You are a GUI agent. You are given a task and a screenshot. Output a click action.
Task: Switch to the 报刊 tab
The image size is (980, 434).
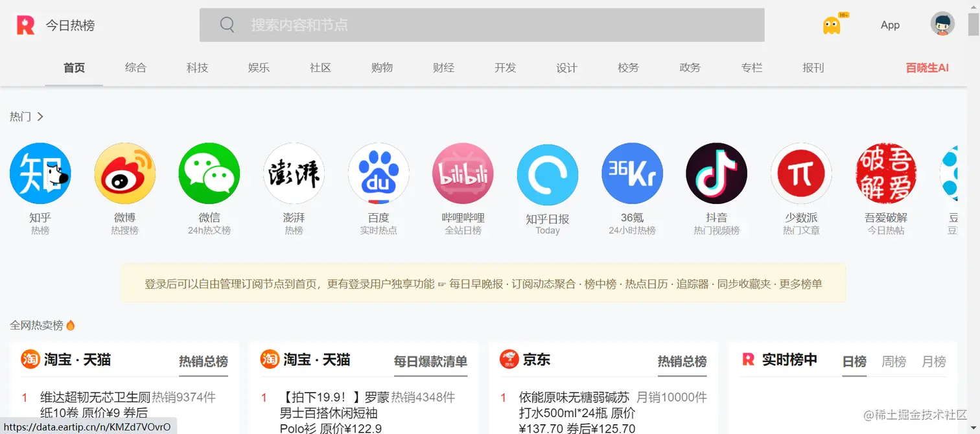[x=813, y=67]
